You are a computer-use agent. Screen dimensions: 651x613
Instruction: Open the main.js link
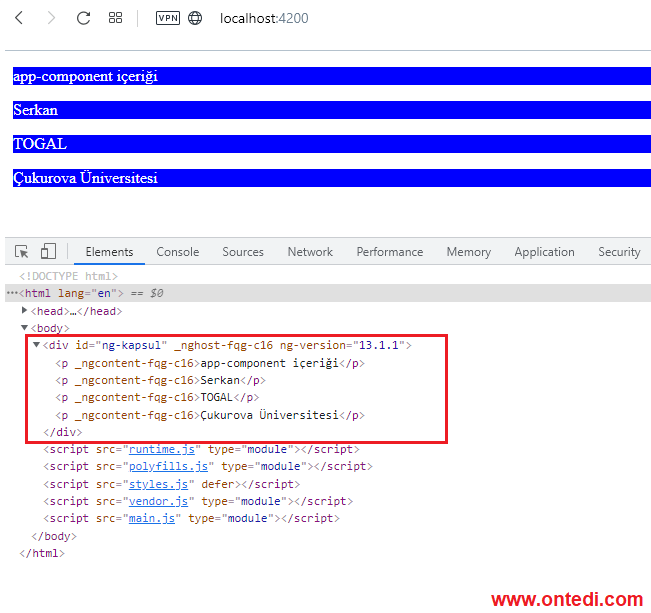tap(152, 518)
